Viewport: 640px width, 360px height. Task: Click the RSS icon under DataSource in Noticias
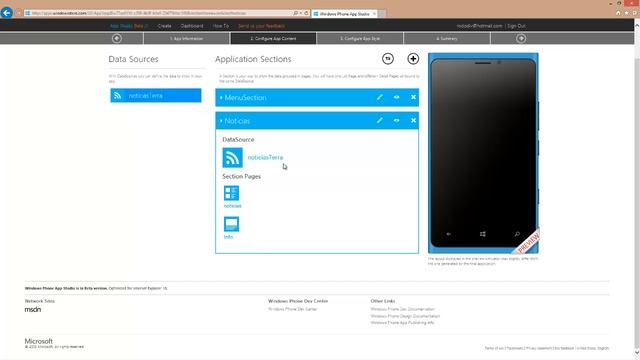pos(232,158)
